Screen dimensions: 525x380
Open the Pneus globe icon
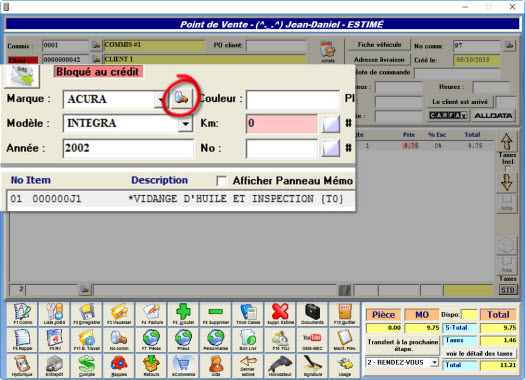pos(183,340)
